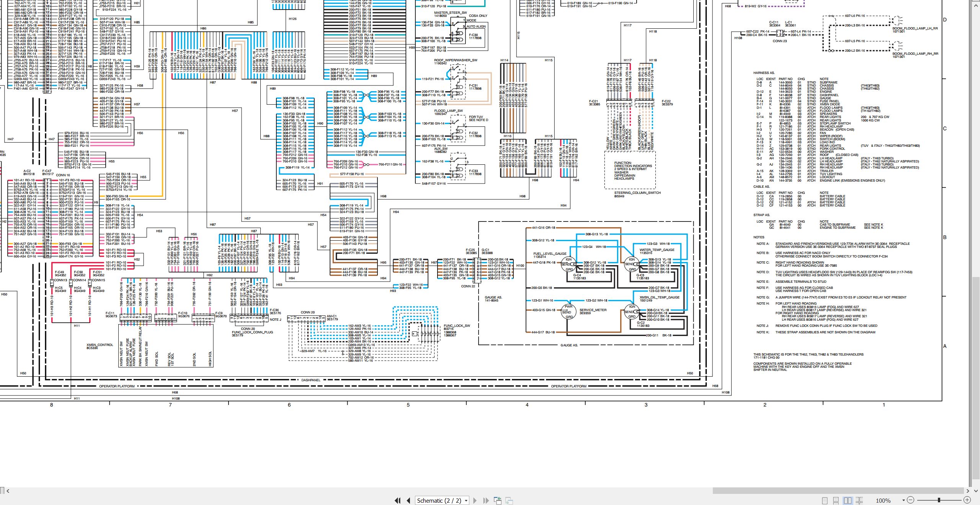The height and width of the screenshot is (505, 980).
Task: Click the CAB TO SUBFRAME strap note
Action: pos(835,225)
